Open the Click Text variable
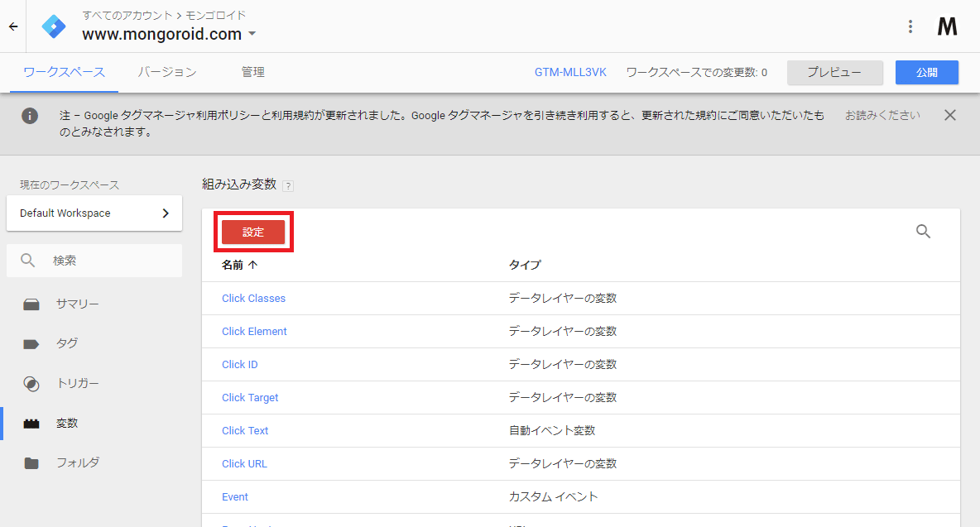 point(245,431)
